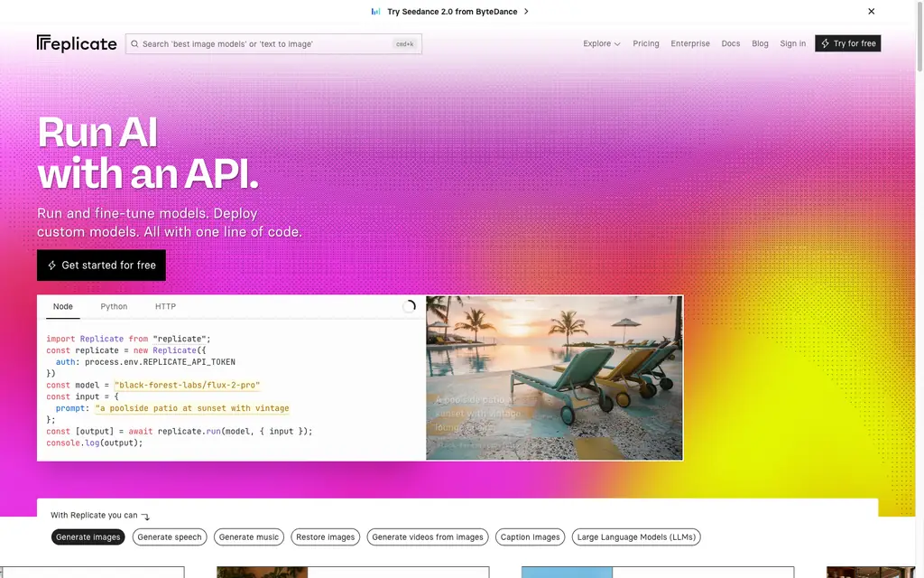The width and height of the screenshot is (924, 578).
Task: Click 'Try Seedance 2.0 from ByteDance' text
Action: (x=452, y=11)
